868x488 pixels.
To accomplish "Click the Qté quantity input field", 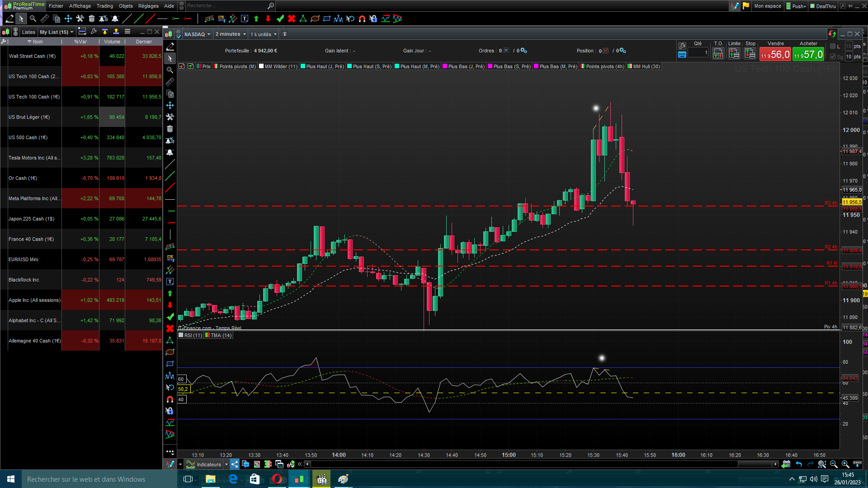I will [x=698, y=53].
